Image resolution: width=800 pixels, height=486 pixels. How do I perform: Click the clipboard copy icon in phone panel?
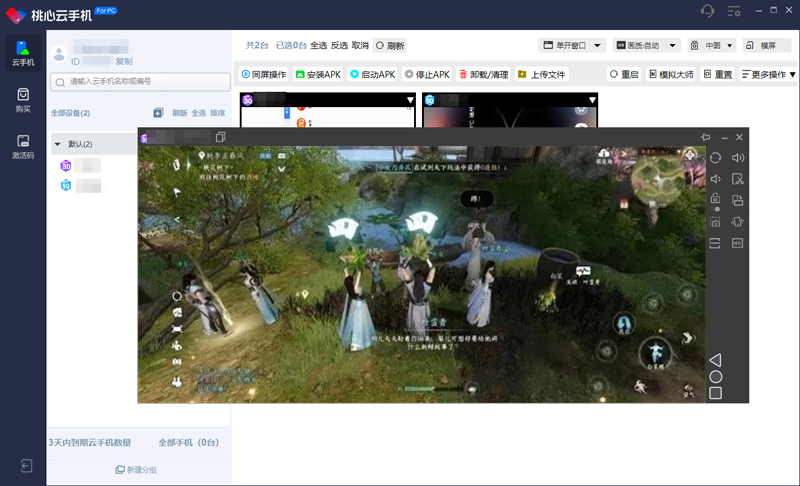coord(738,200)
